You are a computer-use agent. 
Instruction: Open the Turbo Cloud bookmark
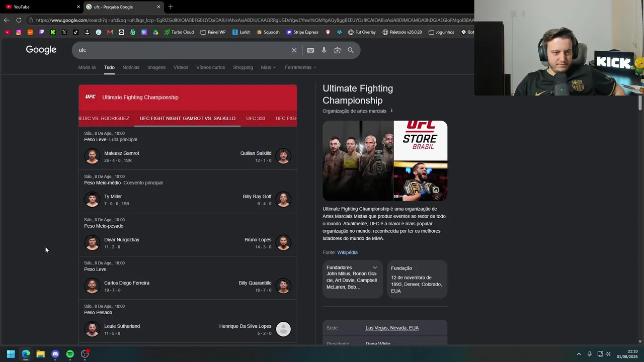click(179, 32)
